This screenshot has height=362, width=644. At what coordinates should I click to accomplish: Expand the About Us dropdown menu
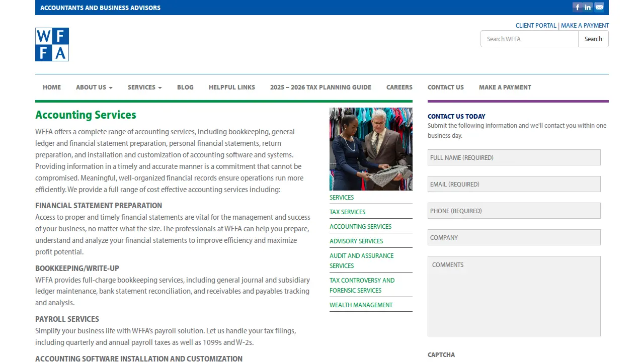point(94,87)
